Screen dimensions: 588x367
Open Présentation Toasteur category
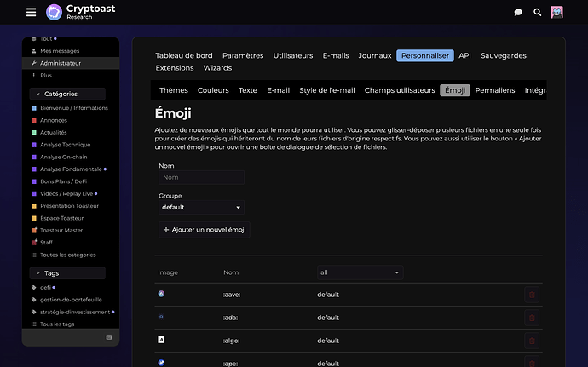tap(71, 206)
